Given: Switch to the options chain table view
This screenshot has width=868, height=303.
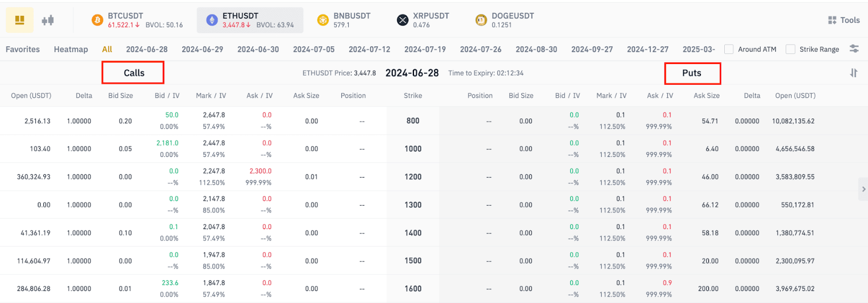Looking at the screenshot, I should (x=20, y=21).
